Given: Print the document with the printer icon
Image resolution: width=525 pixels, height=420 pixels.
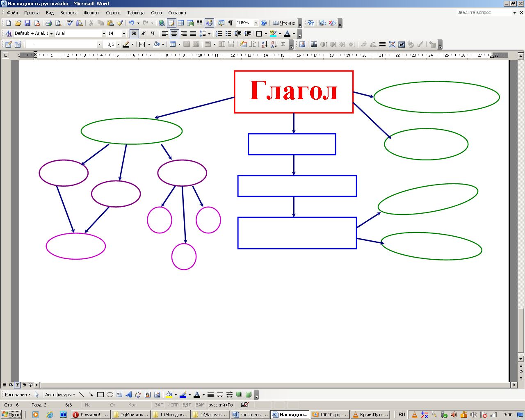Looking at the screenshot, I should 48,23.
